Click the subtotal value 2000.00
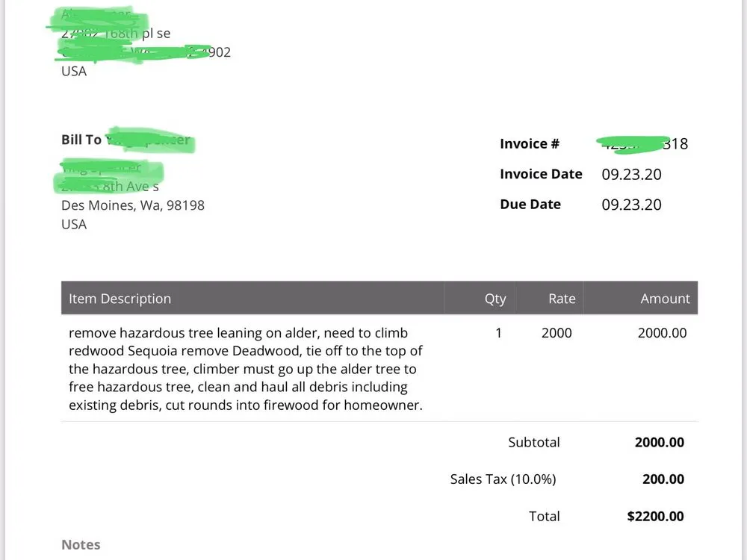Viewport: 747px width, 560px height. [659, 442]
